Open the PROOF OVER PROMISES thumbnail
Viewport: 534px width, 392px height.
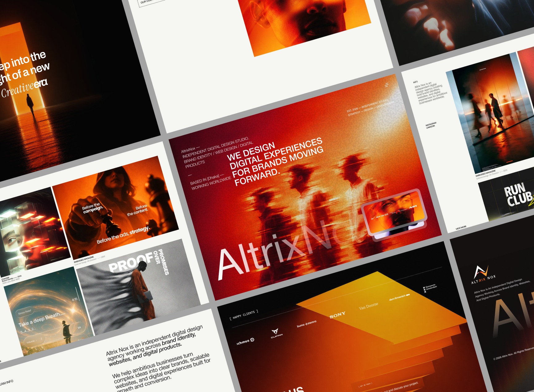(x=138, y=287)
